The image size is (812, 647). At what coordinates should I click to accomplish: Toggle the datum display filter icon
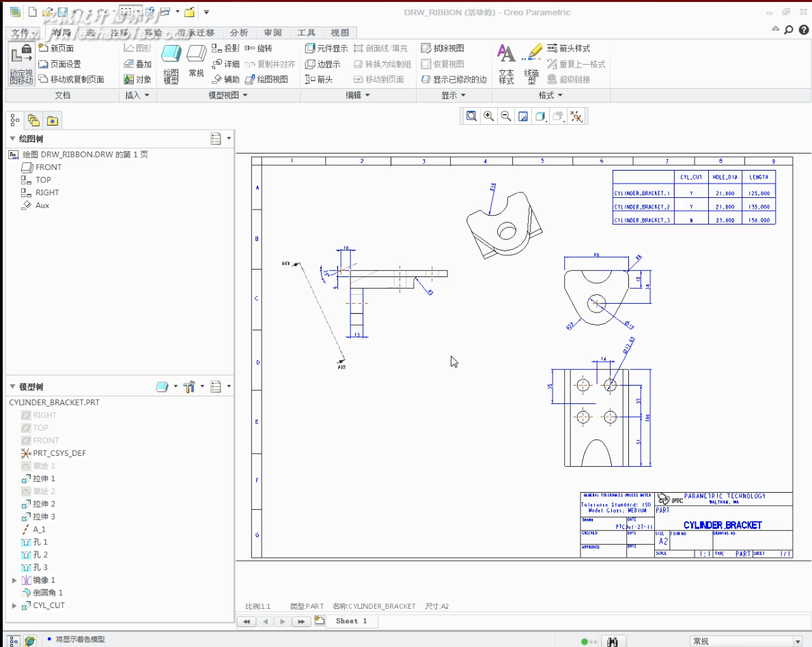click(x=576, y=116)
